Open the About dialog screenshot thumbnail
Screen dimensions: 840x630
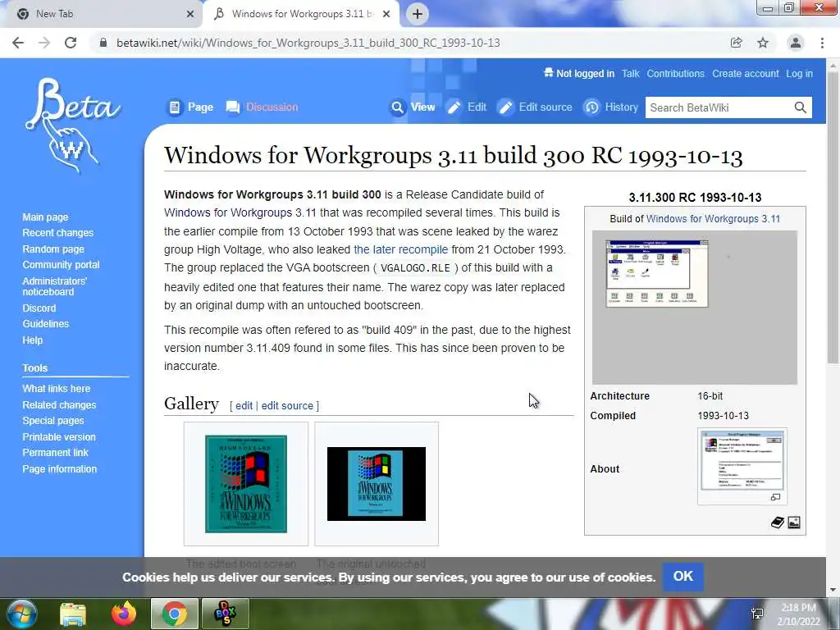pyautogui.click(x=742, y=460)
